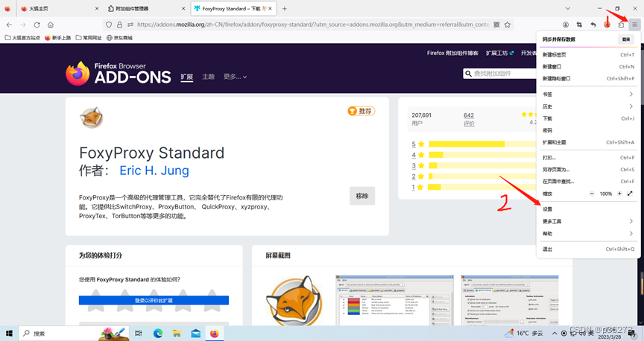Open 扩展工坊 header link

coord(499,53)
